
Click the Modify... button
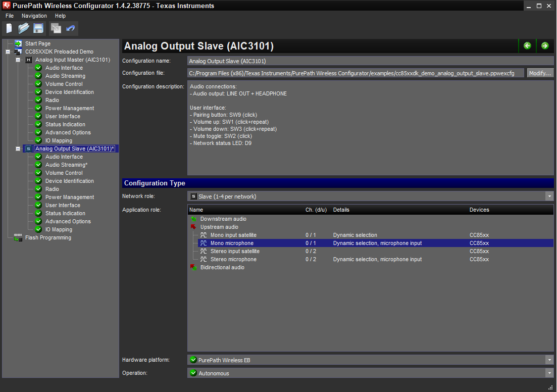coord(540,73)
